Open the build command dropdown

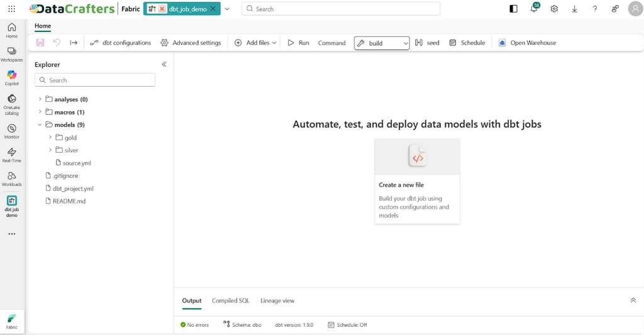pos(382,43)
